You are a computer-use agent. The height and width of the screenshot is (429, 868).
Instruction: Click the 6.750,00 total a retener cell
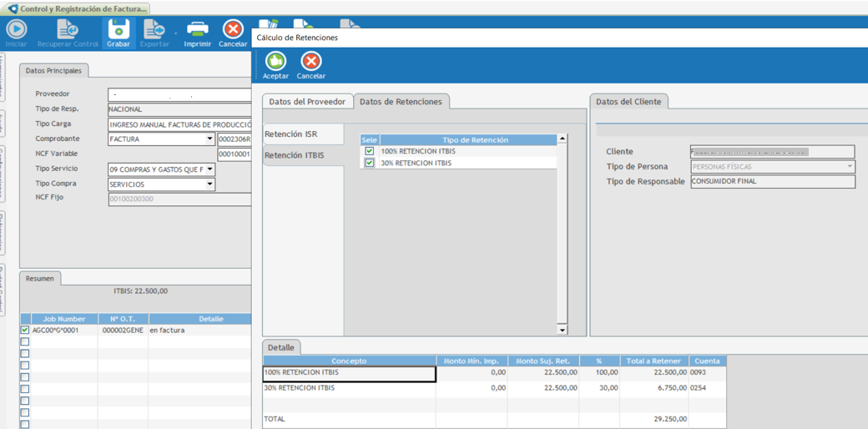point(655,389)
